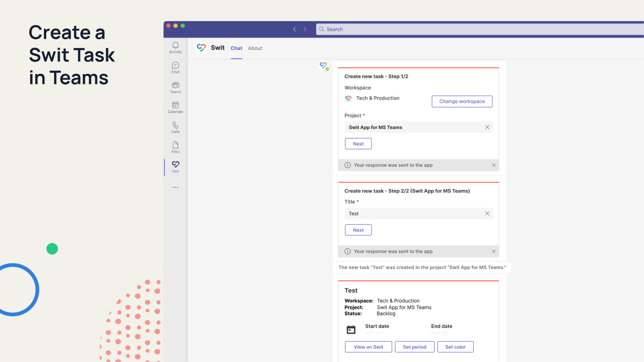The width and height of the screenshot is (644, 362).
Task: Click the calendar icon on Test card
Action: tap(351, 329)
